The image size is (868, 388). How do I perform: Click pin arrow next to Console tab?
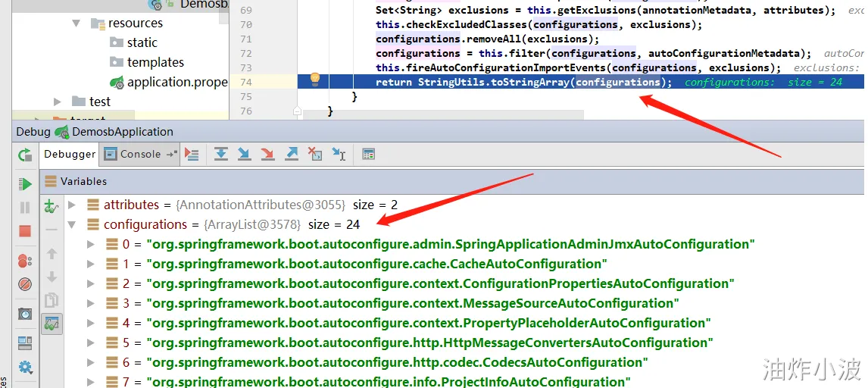tap(172, 155)
